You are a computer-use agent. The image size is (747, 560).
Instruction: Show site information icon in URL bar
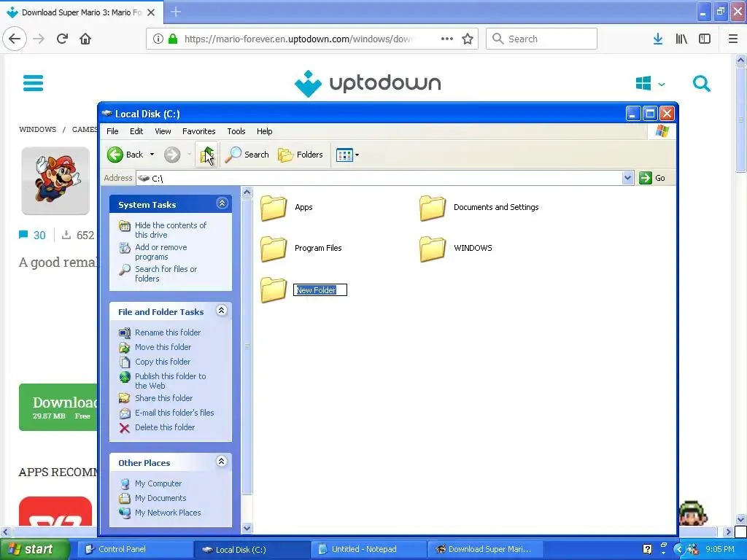[x=158, y=39]
